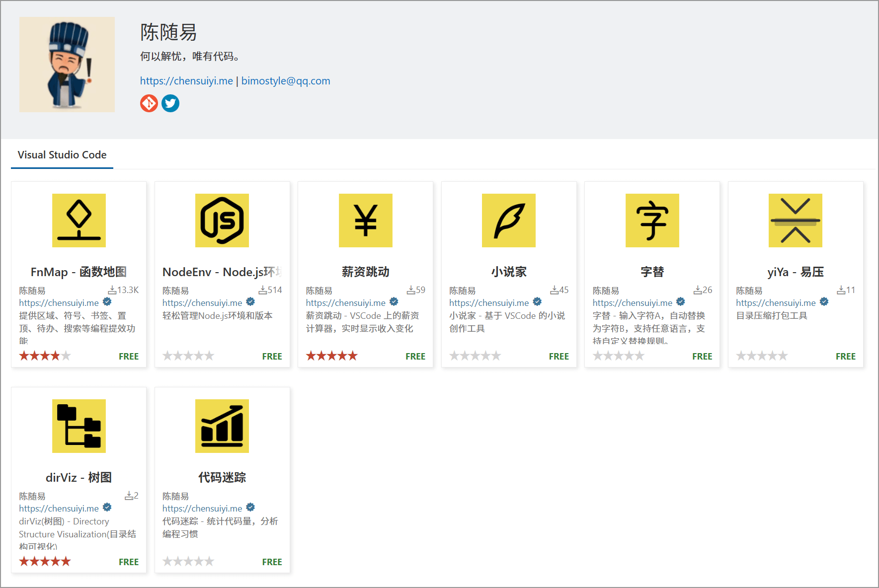Click the empty star rating on NodeEnv
879x588 pixels.
[188, 356]
